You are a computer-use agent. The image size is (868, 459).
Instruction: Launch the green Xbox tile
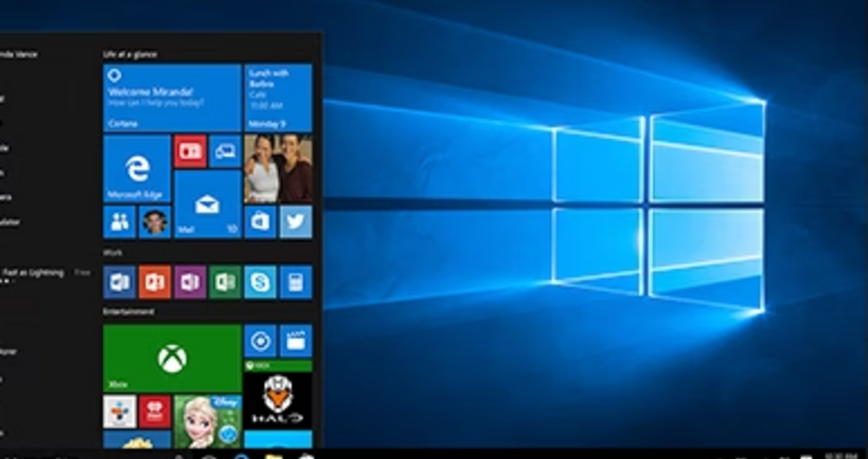[x=172, y=358]
